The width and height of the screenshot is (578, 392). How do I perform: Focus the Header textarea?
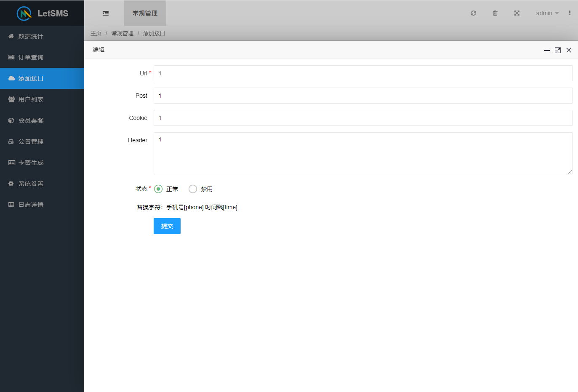pos(362,153)
